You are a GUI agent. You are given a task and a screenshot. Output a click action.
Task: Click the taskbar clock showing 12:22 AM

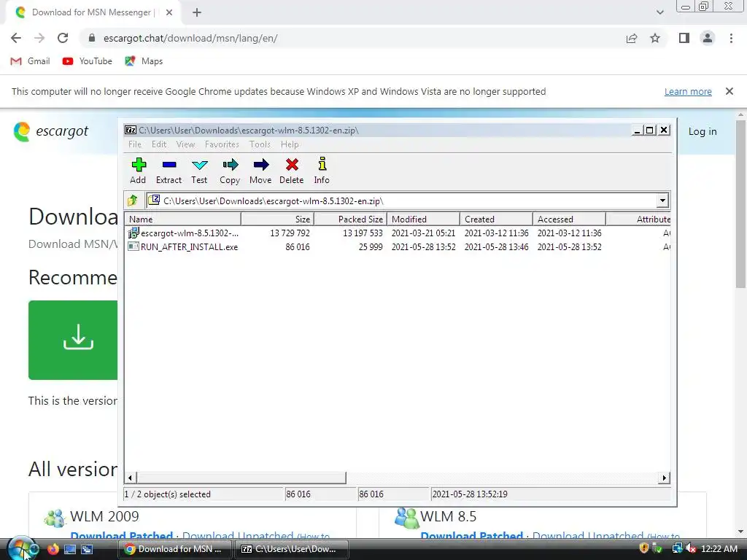pos(719,549)
